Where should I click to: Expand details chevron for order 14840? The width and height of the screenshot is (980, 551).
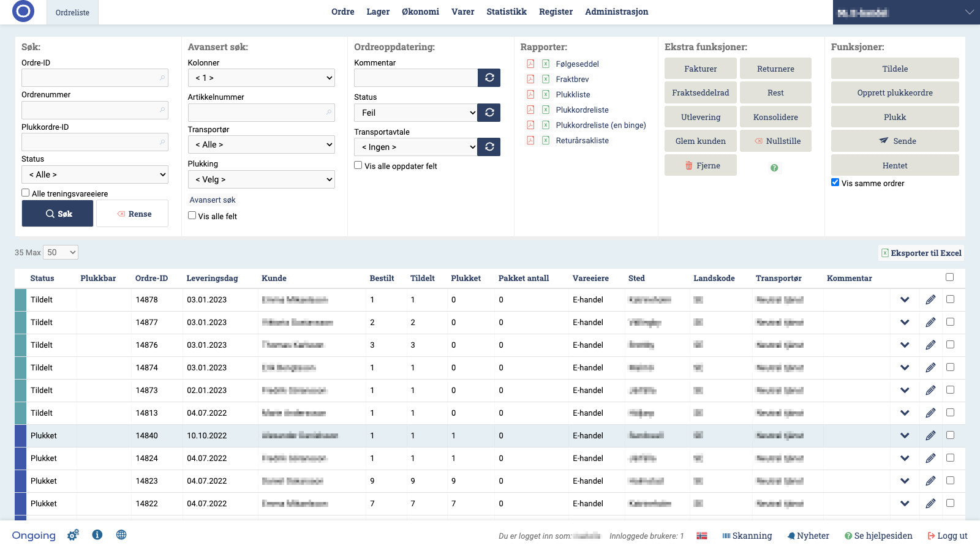[905, 436]
